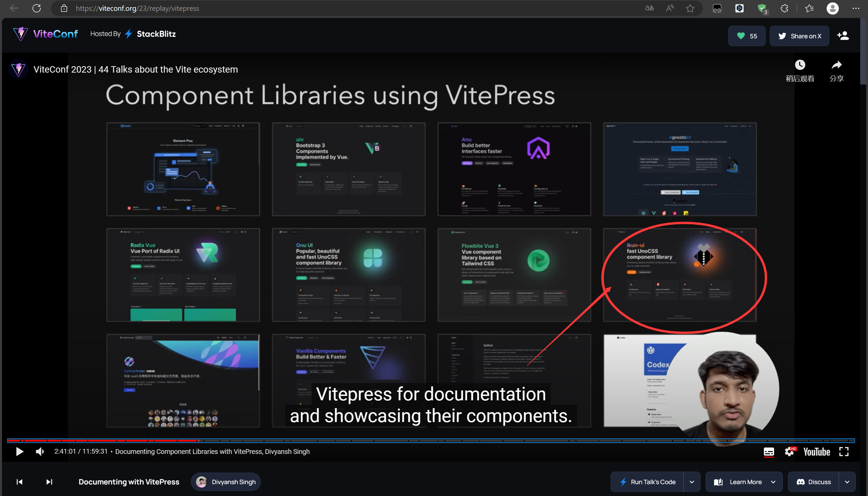Expand Run Talk's Code dropdown arrow
This screenshot has width=868, height=496.
(692, 482)
